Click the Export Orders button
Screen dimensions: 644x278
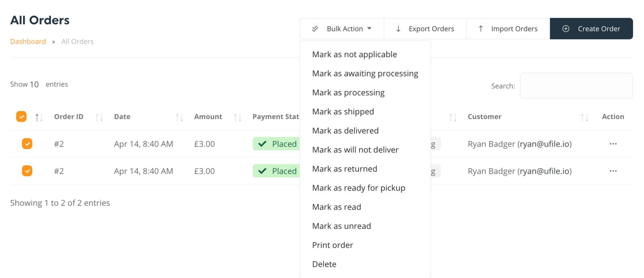point(425,29)
